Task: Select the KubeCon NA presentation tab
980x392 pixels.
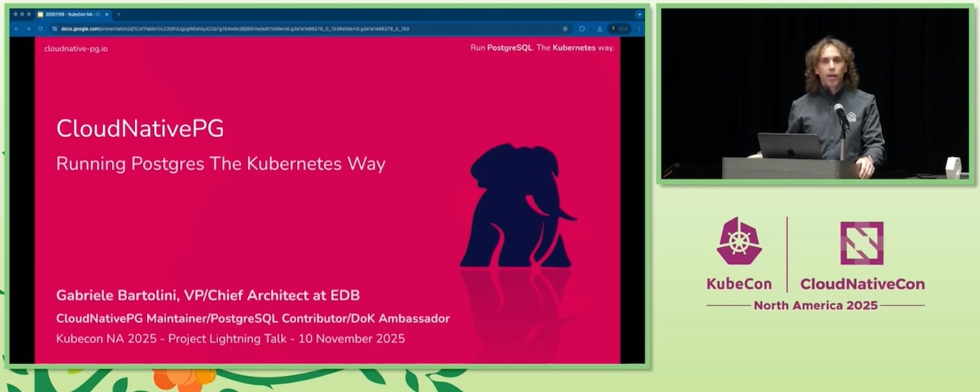Action: click(x=70, y=15)
